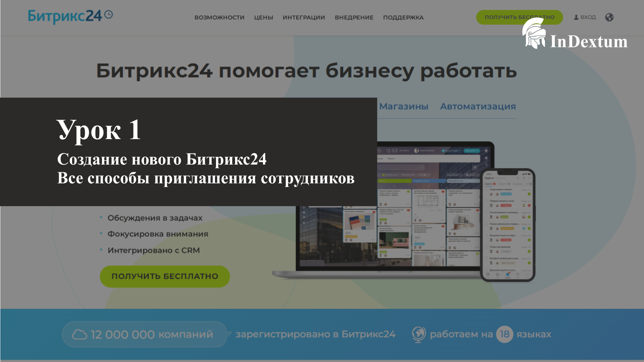Screen dimensions: 644x362
Task: Open the ЦЕНЫ menu item
Action: [263, 17]
